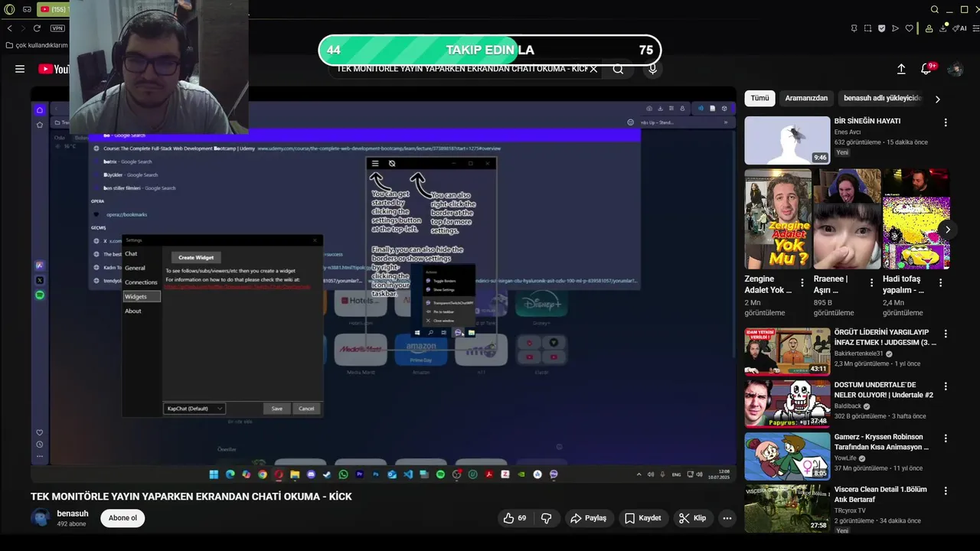The height and width of the screenshot is (551, 980).
Task: Open the AI assistant icon in toolbar
Action: (x=961, y=28)
